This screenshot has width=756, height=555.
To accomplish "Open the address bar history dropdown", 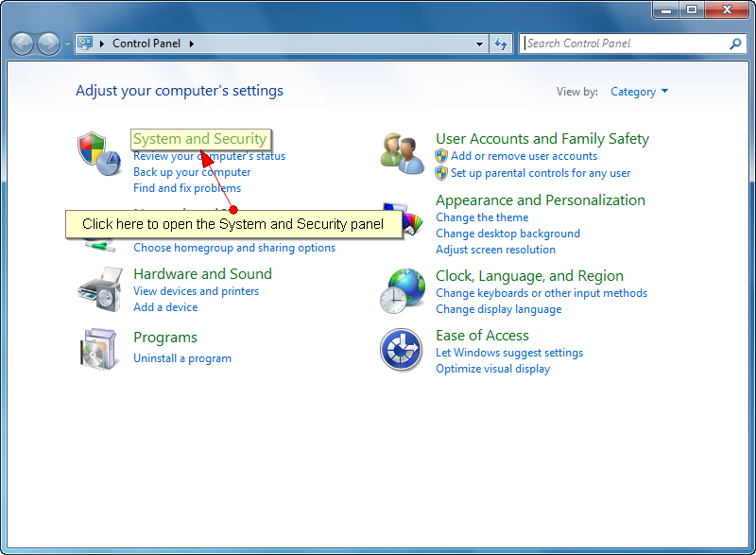I will [479, 43].
